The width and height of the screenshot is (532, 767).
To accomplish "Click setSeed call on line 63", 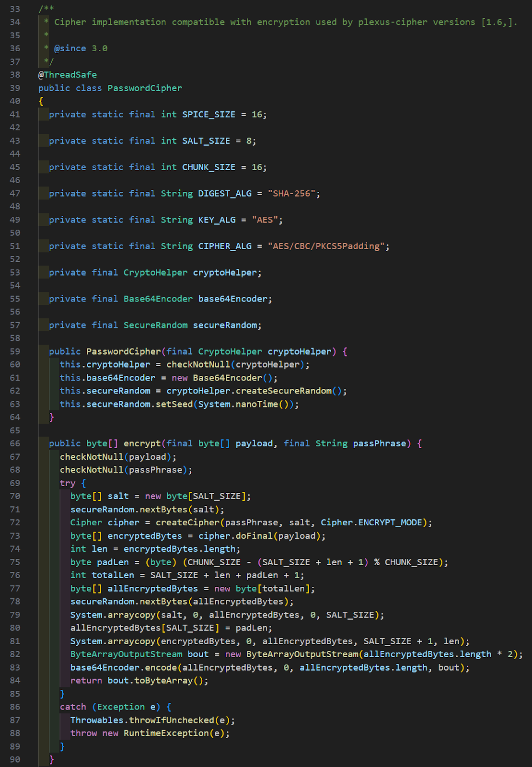I will pos(174,405).
